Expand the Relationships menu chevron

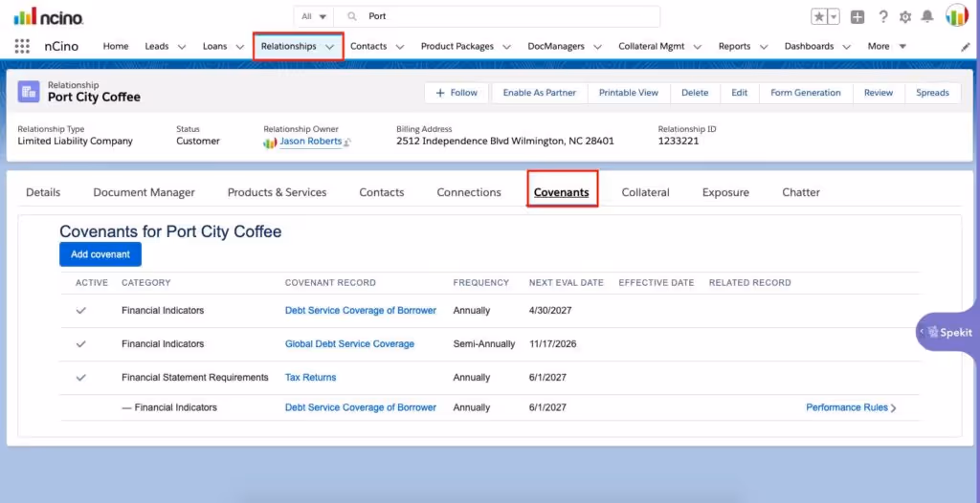tap(329, 47)
